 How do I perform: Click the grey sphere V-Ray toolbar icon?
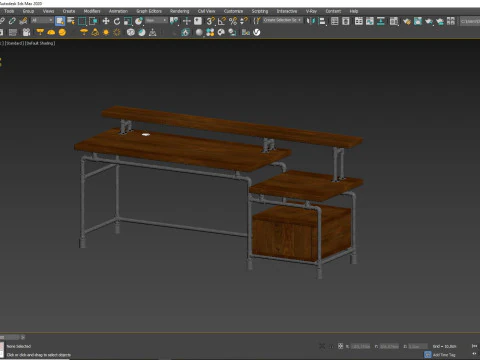(199, 32)
